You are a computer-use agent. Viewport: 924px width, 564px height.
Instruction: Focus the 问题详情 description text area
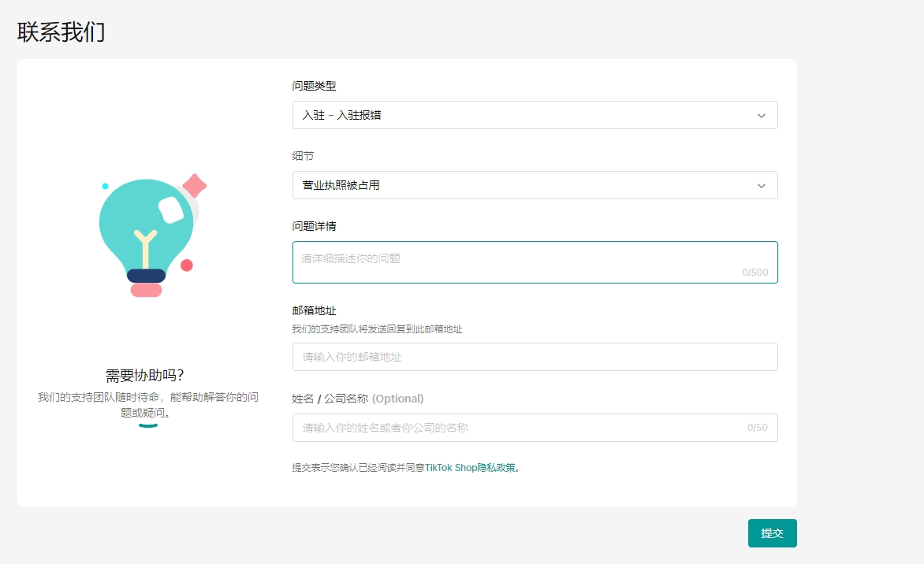[x=535, y=262]
